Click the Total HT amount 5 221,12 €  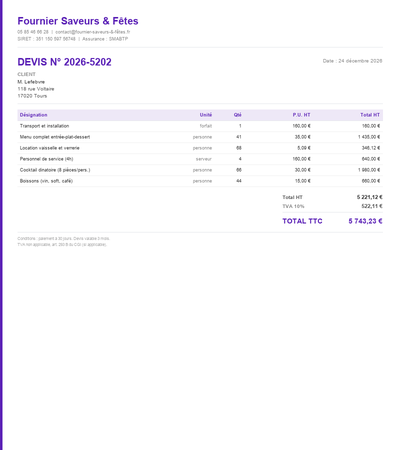tap(370, 197)
